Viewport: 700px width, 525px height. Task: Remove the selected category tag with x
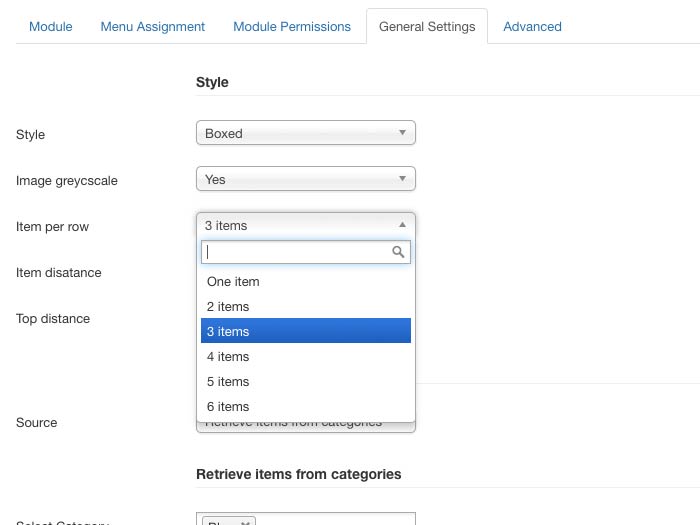(x=243, y=521)
